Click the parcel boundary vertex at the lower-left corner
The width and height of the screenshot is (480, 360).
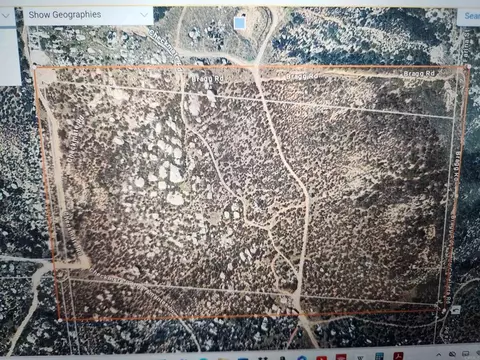[x=60, y=320]
